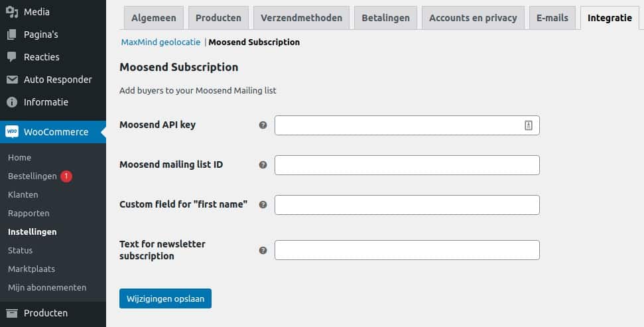Click help icon for newsletter subscription text
This screenshot has width=644, height=327.
click(x=263, y=250)
